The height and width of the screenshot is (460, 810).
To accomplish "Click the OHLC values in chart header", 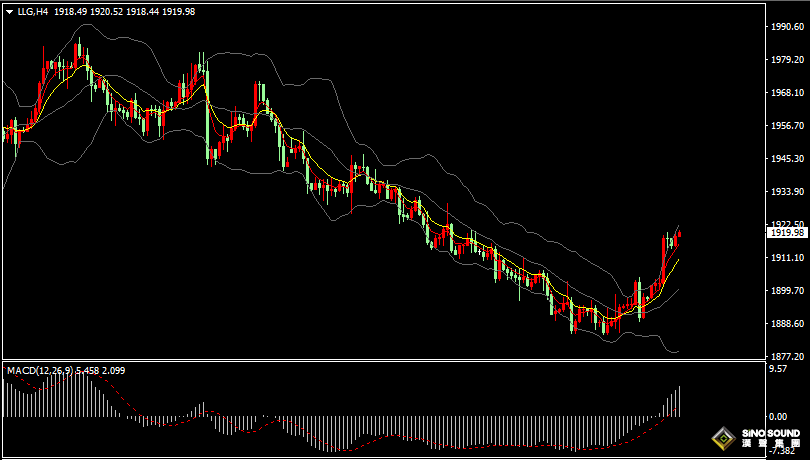I will 139,11.
